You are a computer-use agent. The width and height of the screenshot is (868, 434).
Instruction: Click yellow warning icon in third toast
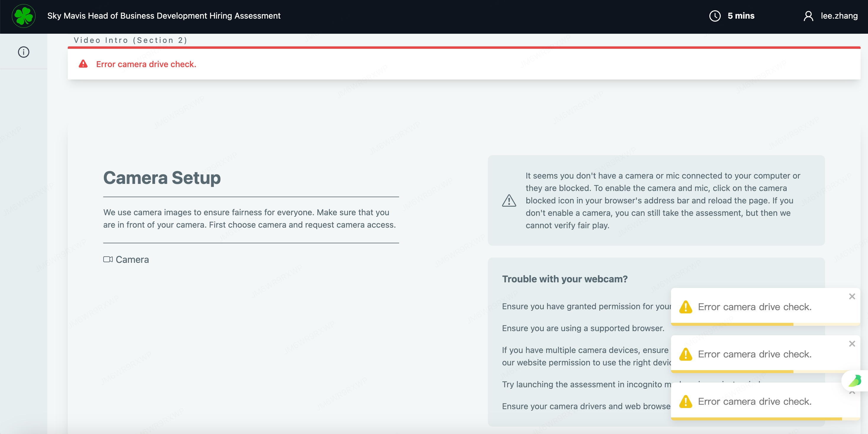click(685, 401)
